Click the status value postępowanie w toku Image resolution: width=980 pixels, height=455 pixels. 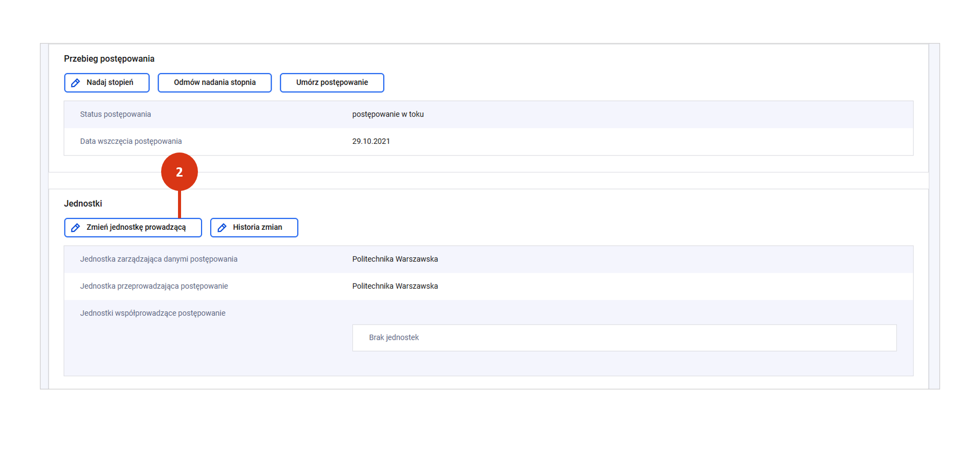tap(388, 114)
